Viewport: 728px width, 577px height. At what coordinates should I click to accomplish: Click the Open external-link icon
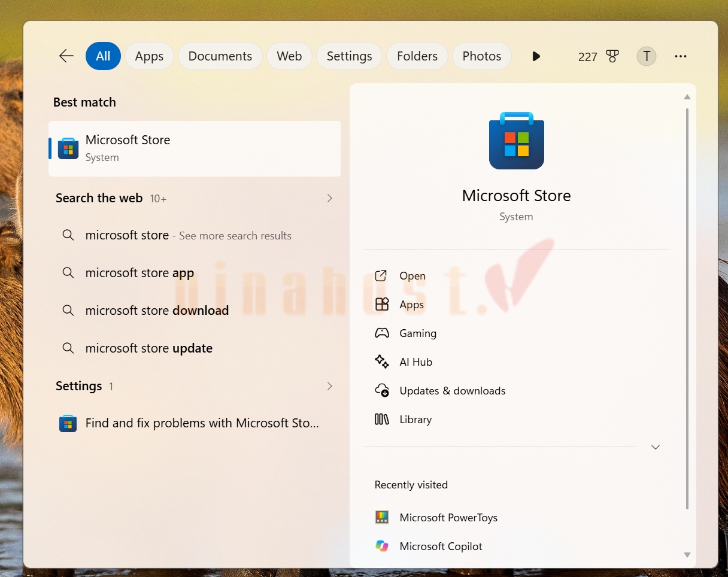point(381,276)
